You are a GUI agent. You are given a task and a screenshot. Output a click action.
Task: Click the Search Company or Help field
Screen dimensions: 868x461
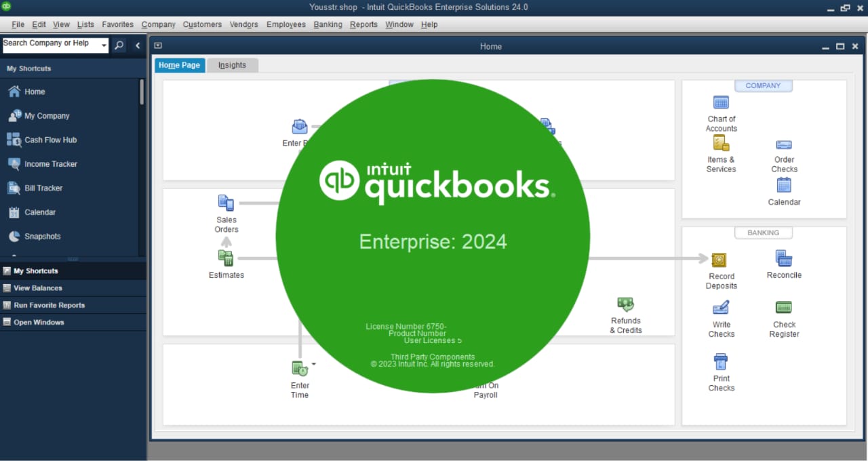[x=50, y=43]
